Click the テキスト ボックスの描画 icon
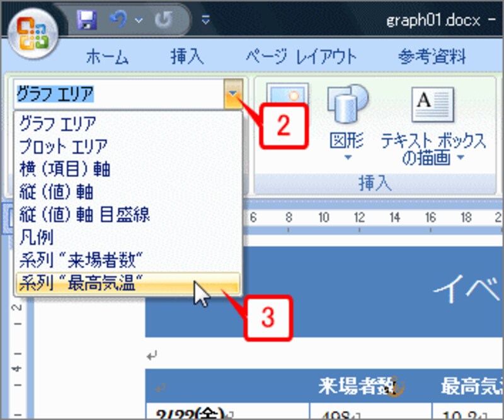504x420 pixels. [x=434, y=106]
